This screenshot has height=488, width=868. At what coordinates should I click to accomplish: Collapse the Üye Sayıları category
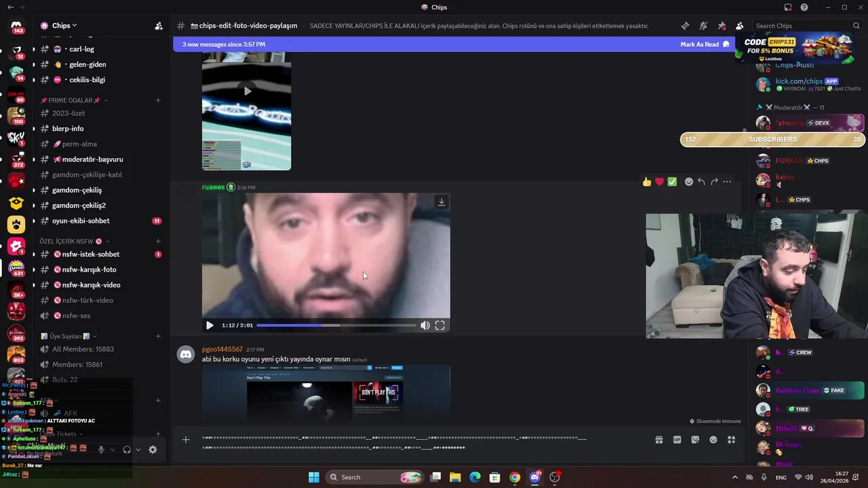pos(68,336)
